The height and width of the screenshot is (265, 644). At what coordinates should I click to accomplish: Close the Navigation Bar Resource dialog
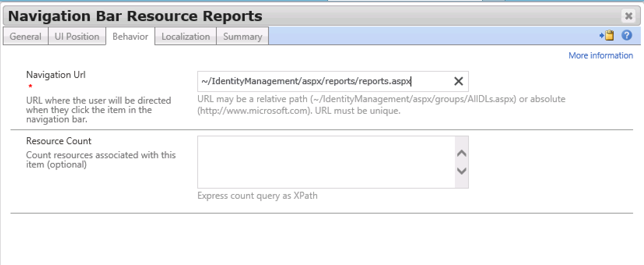[x=628, y=16]
